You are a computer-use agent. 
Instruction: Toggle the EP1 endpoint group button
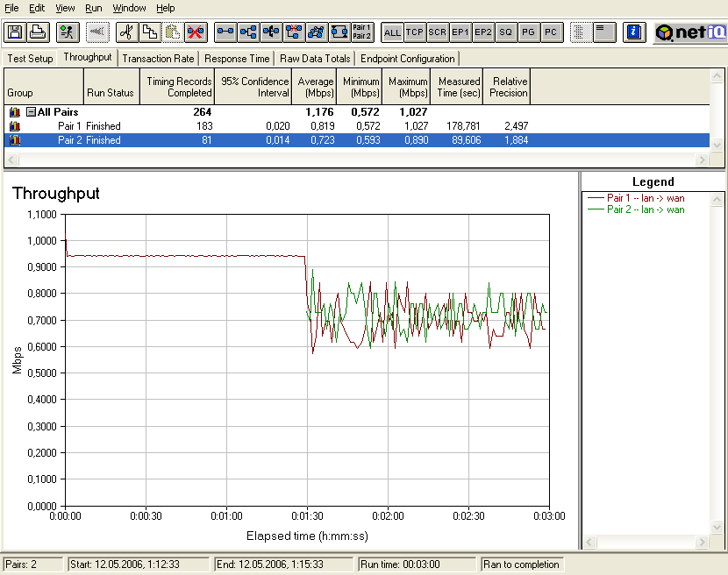pos(460,32)
